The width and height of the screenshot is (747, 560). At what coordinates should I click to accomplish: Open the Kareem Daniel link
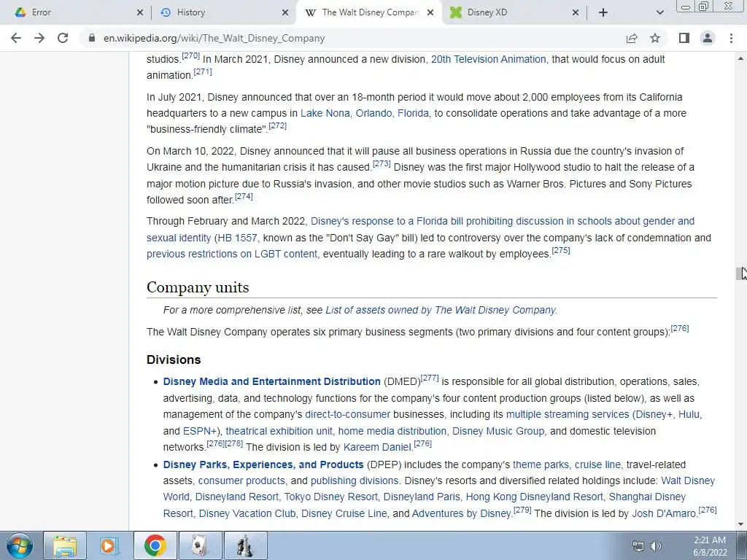point(377,448)
